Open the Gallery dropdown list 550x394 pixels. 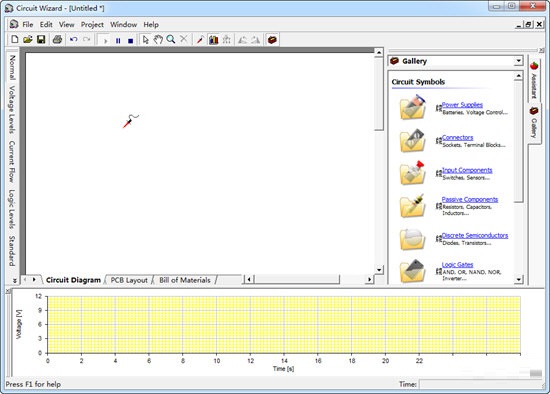coord(518,61)
